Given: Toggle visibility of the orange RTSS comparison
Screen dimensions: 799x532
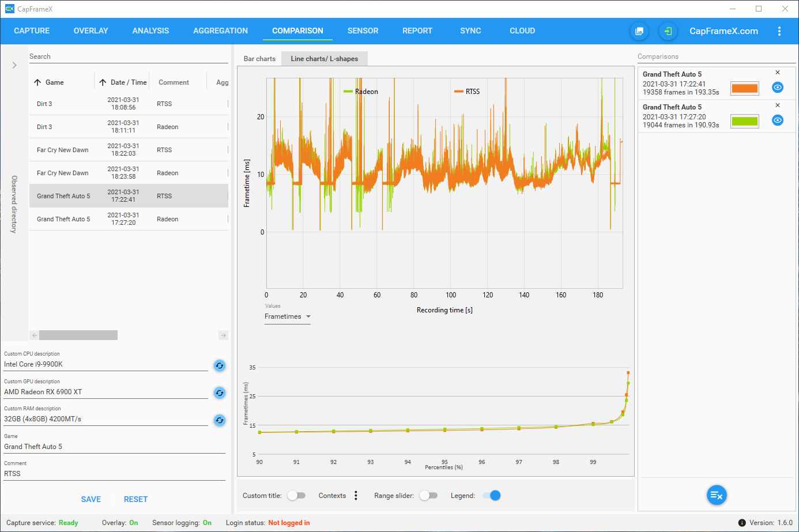Looking at the screenshot, I should click(778, 88).
